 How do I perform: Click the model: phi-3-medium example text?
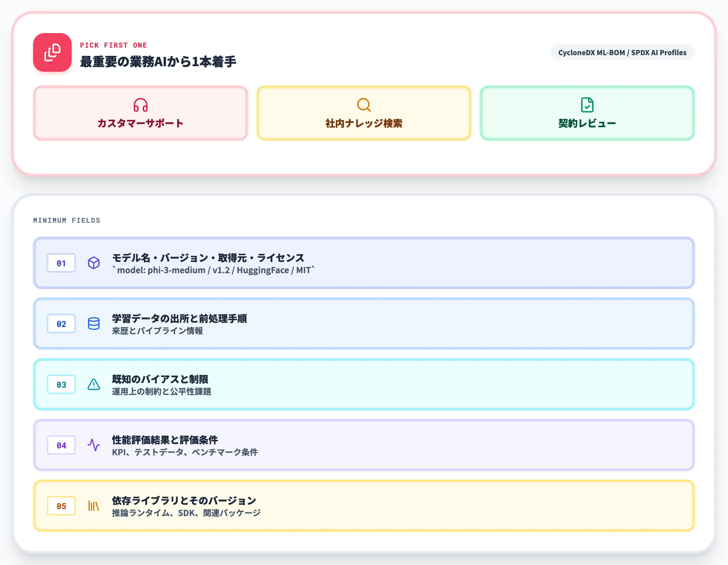click(x=213, y=270)
